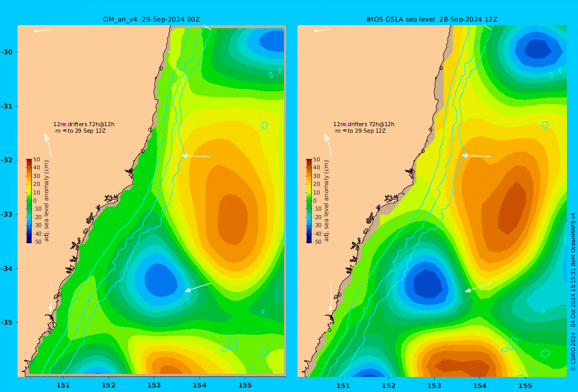Click the latitude label -35 on the y-axis
Viewport: 578px width, 392px height.
pos(6,322)
